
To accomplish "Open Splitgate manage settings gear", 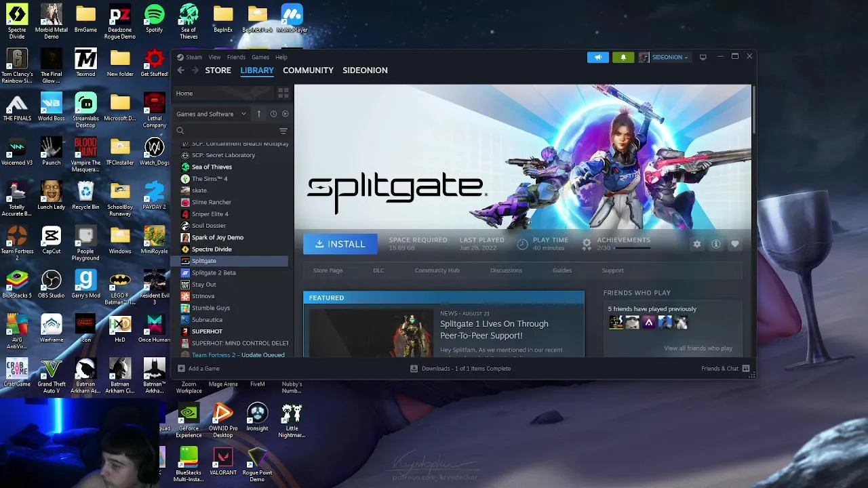I will 696,244.
